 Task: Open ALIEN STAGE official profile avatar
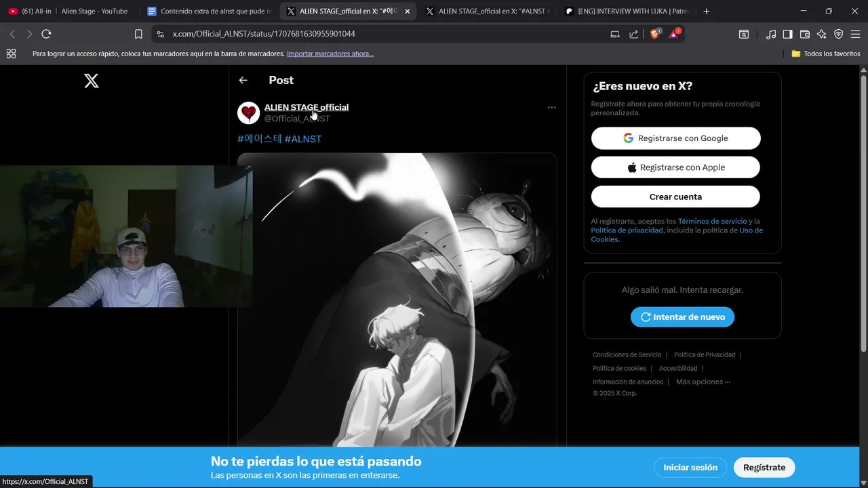249,113
